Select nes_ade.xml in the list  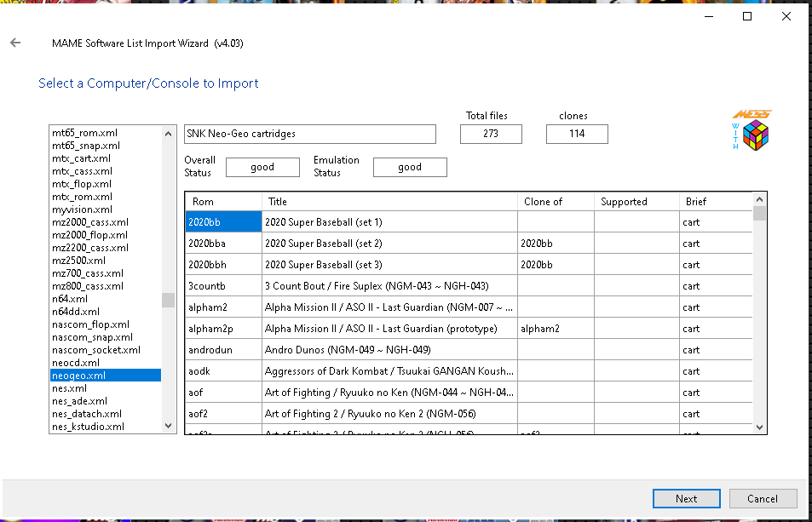[106, 401]
